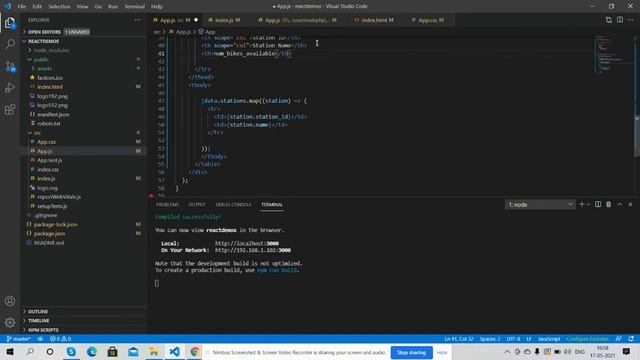Open the Explorer view in activity bar

tap(10, 23)
